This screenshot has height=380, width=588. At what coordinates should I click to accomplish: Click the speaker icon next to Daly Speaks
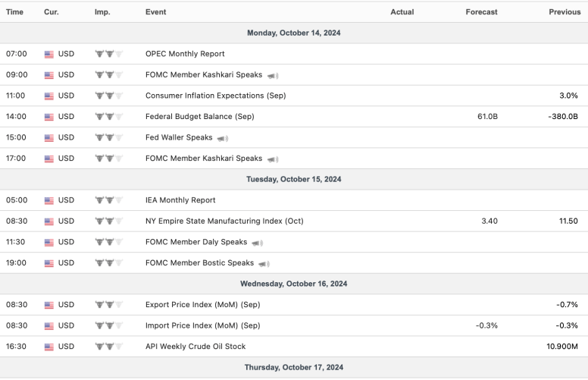point(258,243)
